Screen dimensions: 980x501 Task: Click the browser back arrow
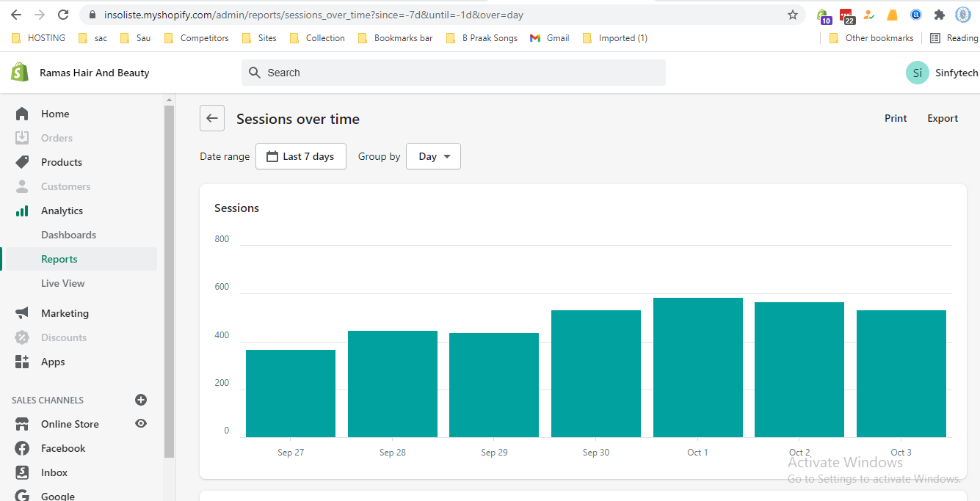pos(16,15)
